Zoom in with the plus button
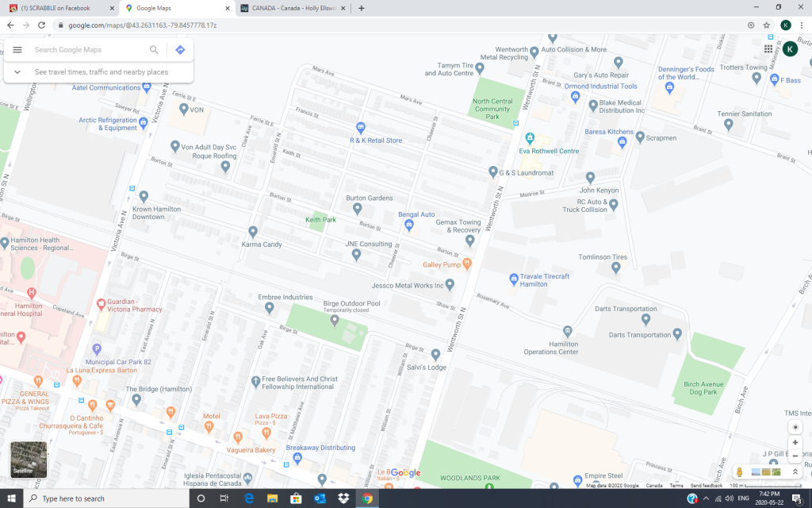The image size is (812, 508). [x=795, y=442]
